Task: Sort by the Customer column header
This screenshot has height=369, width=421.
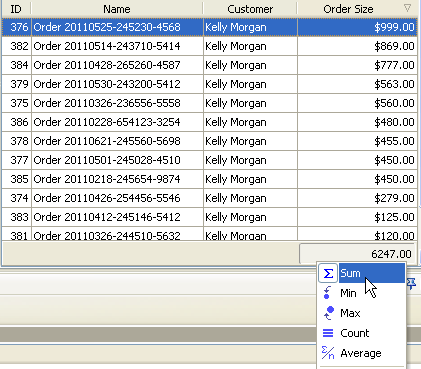Action: (250, 9)
